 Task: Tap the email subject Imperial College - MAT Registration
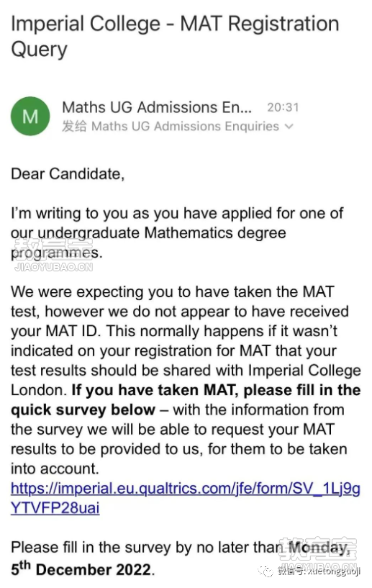pos(175,24)
